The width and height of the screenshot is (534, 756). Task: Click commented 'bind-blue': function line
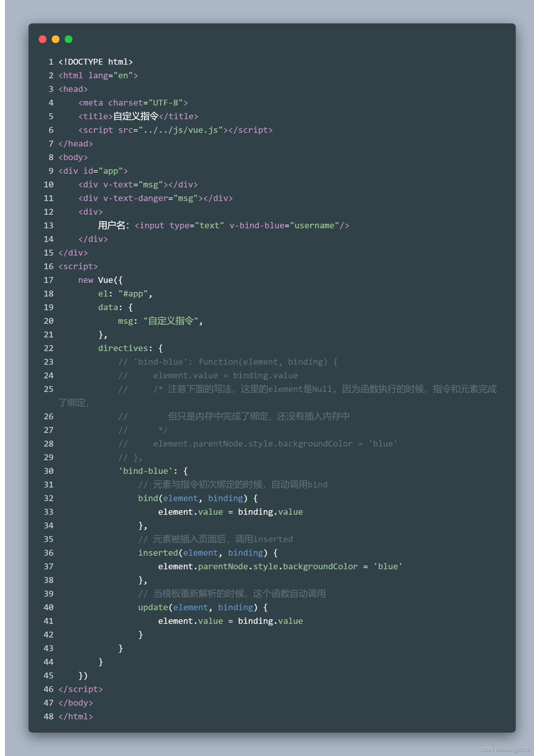[x=228, y=362]
